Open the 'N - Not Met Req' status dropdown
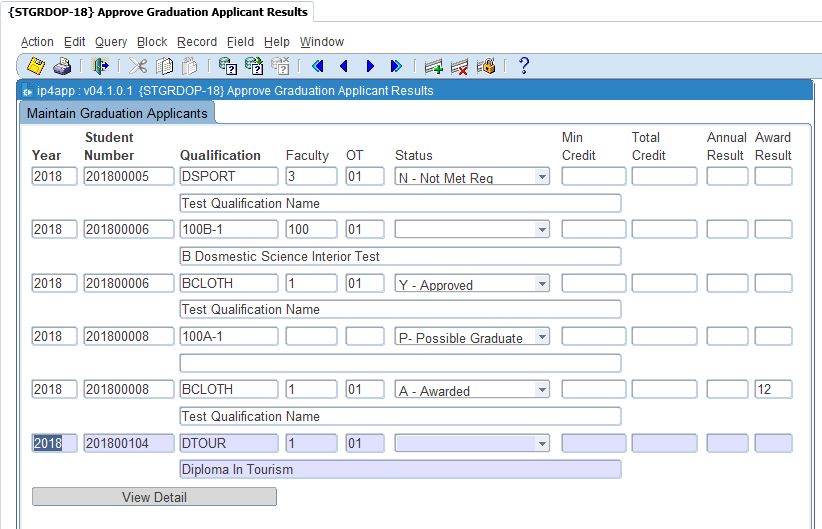The image size is (822, 529). pos(542,177)
